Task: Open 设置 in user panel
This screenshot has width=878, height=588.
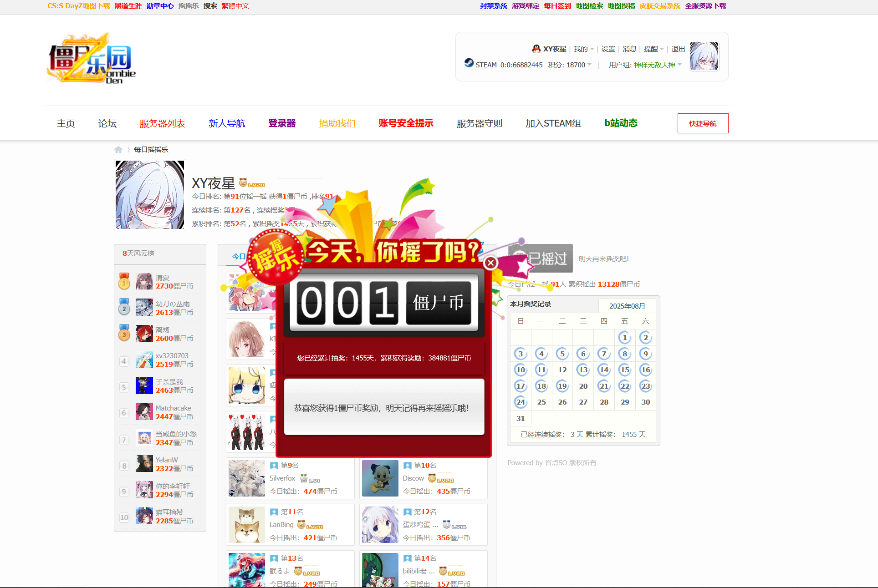Action: pyautogui.click(x=608, y=49)
